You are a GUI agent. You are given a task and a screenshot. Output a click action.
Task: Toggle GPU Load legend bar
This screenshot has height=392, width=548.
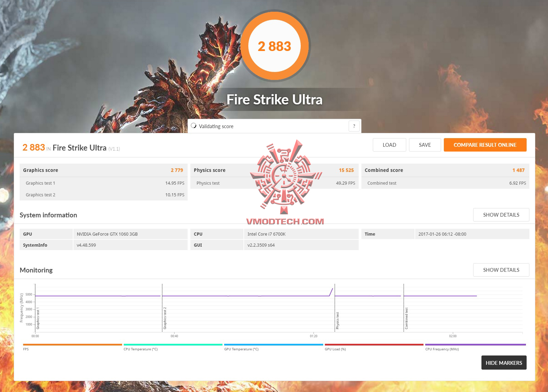pyautogui.click(x=374, y=345)
